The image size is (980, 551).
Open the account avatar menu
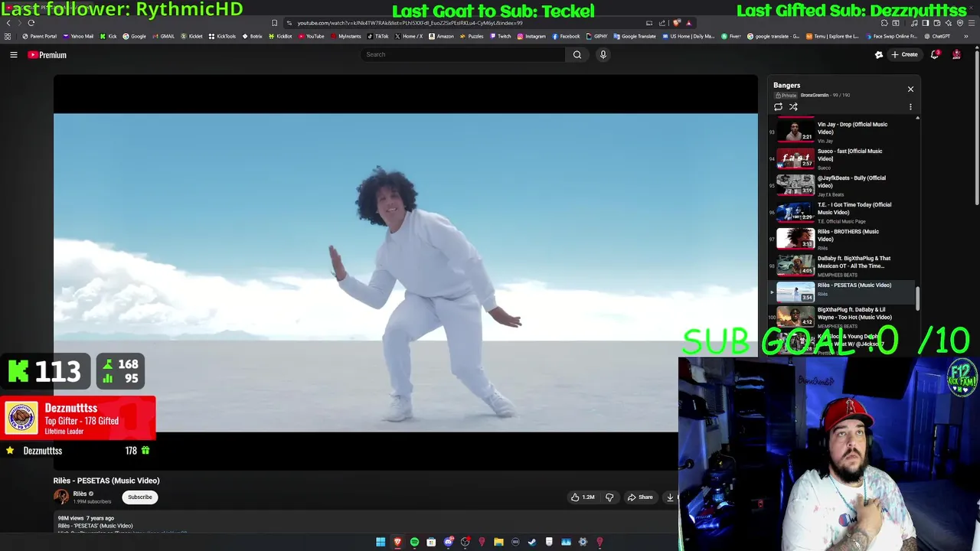click(956, 54)
